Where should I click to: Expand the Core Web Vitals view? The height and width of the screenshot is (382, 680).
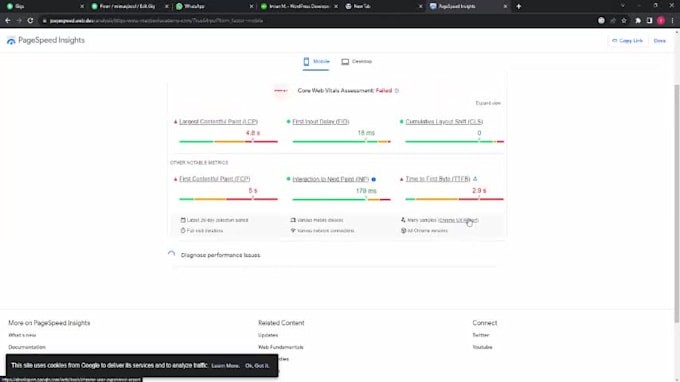pyautogui.click(x=488, y=103)
